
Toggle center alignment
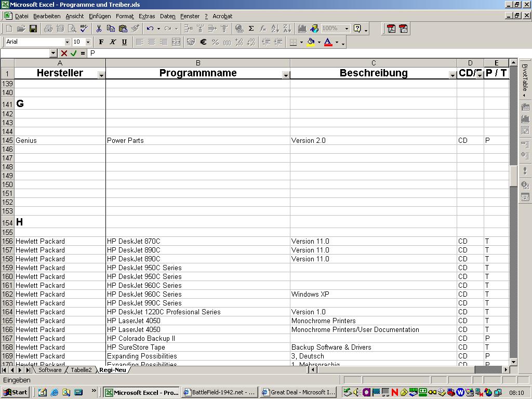pyautogui.click(x=152, y=42)
